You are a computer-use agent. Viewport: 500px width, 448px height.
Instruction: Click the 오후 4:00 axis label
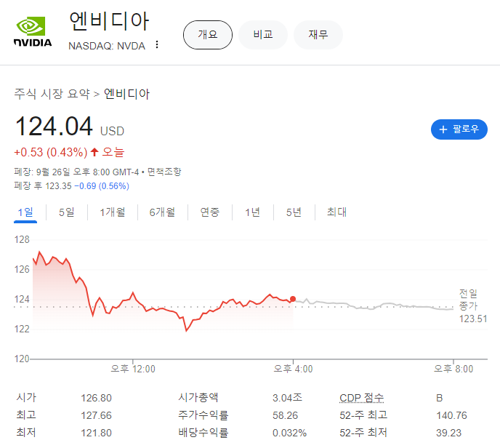(293, 369)
